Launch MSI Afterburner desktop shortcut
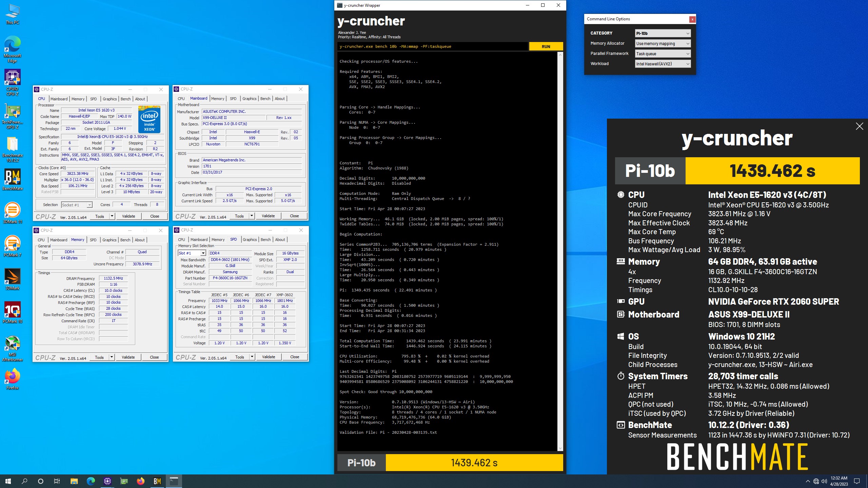The width and height of the screenshot is (868, 488). pyautogui.click(x=13, y=348)
